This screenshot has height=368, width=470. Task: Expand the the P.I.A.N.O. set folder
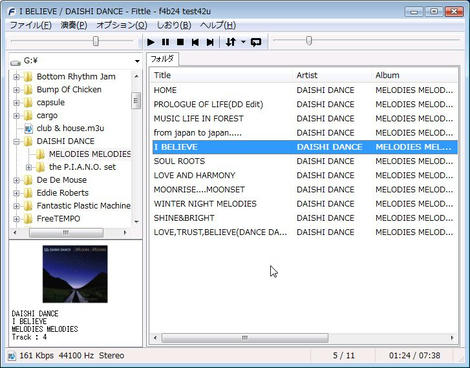click(x=29, y=167)
